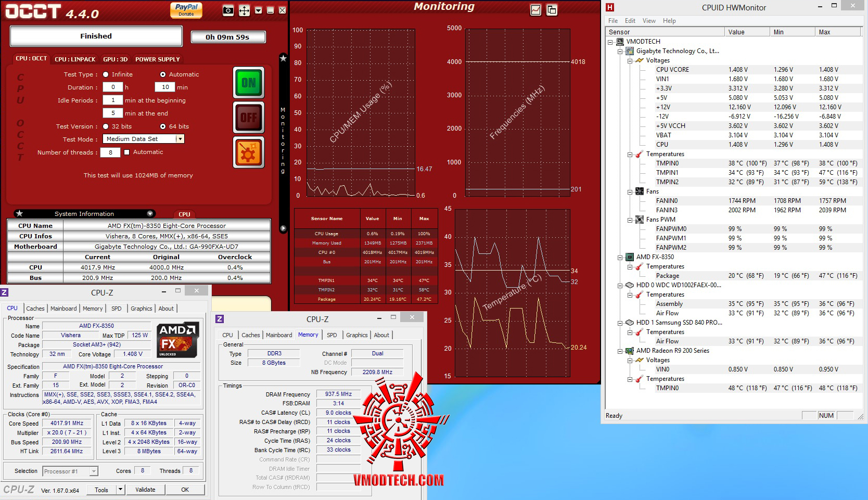
Task: Click the Value column header in HWMonitor
Action: point(747,32)
